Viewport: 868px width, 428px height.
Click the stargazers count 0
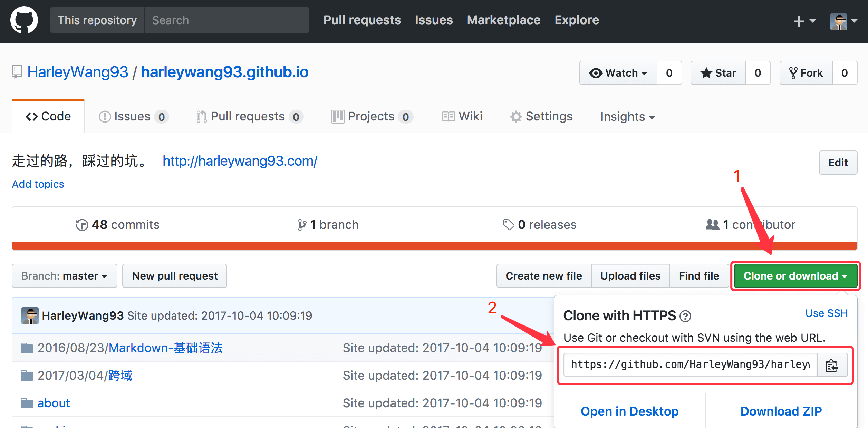(x=758, y=73)
